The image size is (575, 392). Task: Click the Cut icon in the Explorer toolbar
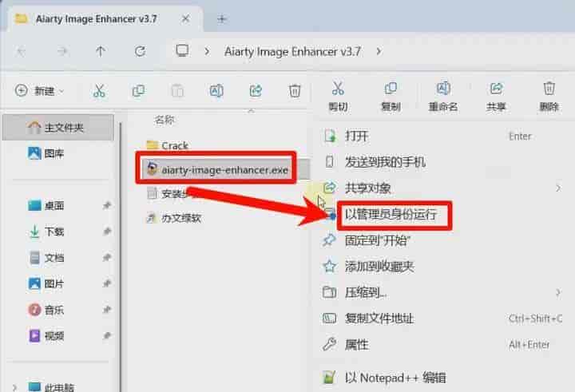pos(99,90)
